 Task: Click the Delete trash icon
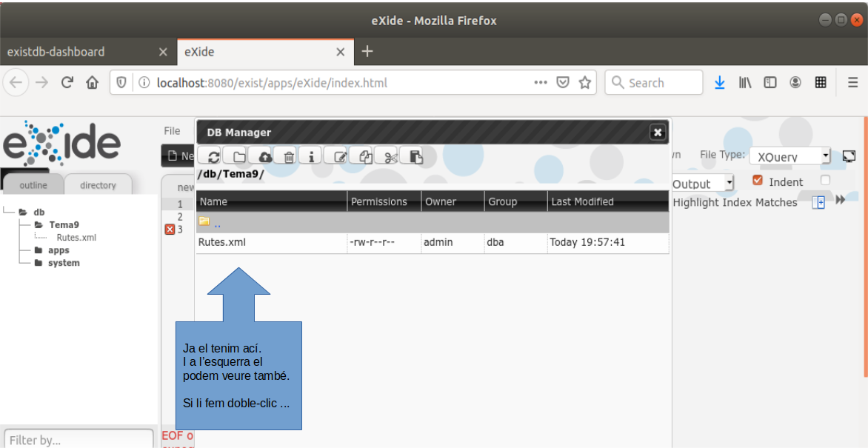[288, 156]
